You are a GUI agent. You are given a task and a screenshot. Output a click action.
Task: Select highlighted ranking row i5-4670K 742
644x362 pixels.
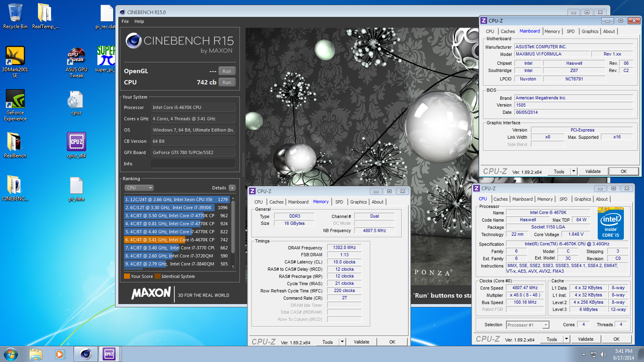click(x=177, y=240)
